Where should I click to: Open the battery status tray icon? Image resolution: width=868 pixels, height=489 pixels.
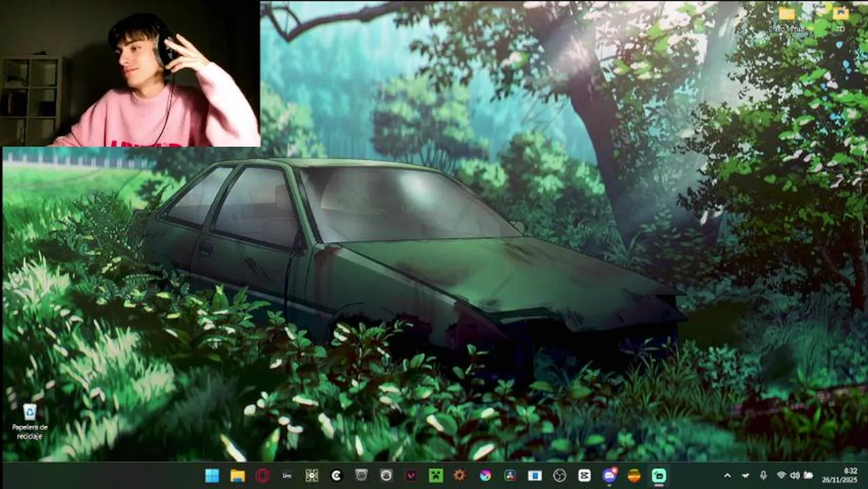click(x=808, y=475)
